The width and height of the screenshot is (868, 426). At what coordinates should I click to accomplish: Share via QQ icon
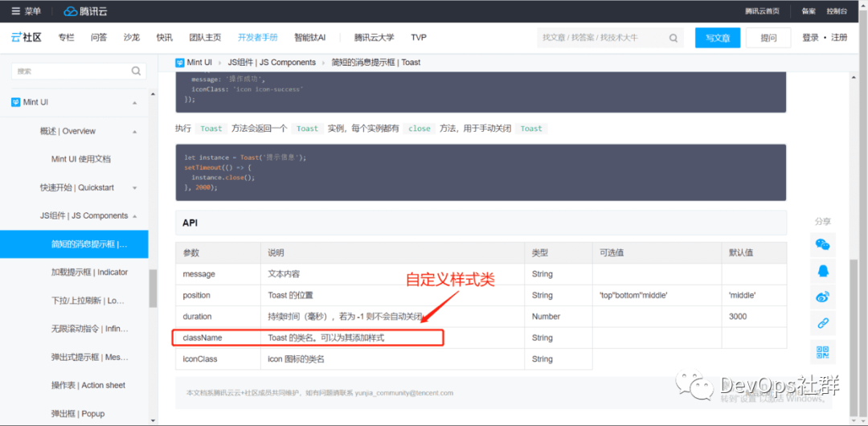(x=823, y=271)
